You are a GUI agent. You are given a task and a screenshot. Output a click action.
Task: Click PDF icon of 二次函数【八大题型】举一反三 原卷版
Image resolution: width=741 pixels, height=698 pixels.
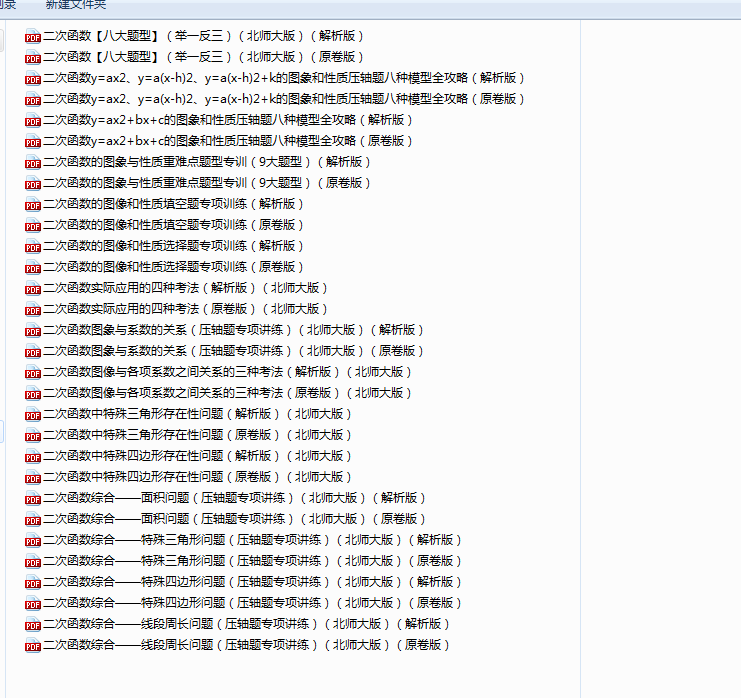click(33, 57)
